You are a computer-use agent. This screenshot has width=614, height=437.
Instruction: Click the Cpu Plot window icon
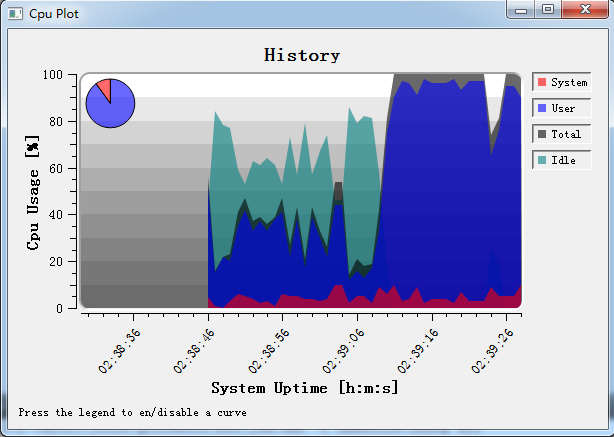15,14
